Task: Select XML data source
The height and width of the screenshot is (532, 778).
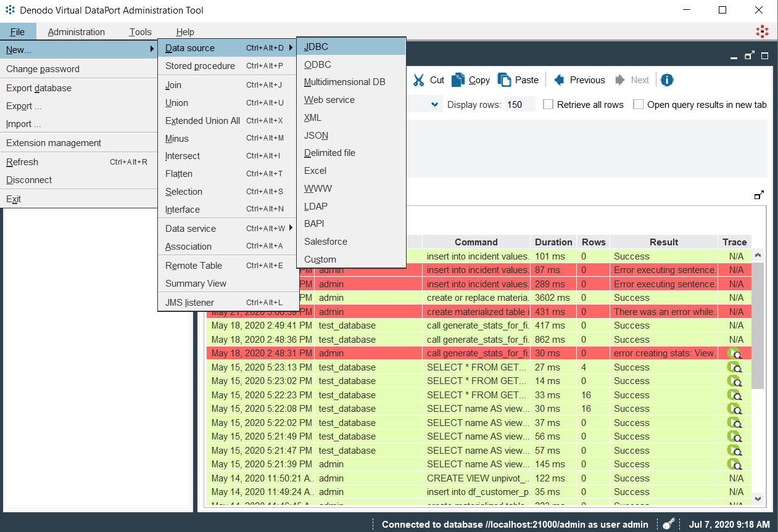Action: [x=351, y=117]
